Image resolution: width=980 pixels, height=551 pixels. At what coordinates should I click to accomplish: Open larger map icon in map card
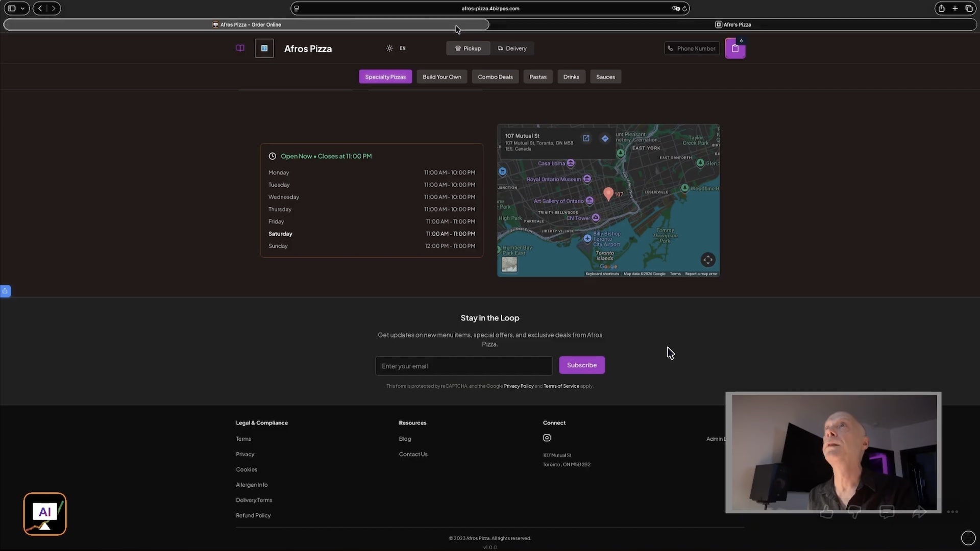point(586,138)
